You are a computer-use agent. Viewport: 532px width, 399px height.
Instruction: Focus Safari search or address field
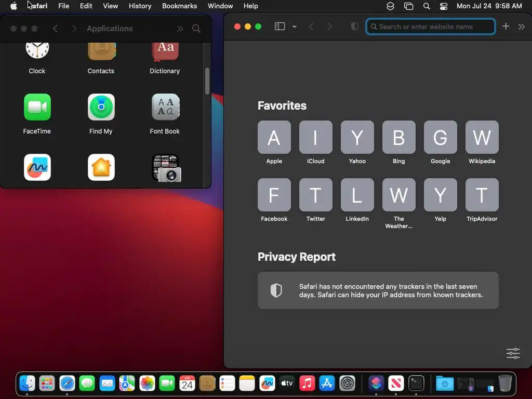430,26
